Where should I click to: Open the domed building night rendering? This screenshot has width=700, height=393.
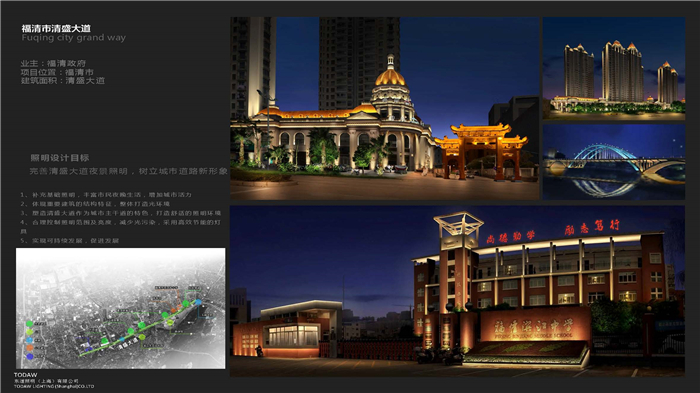(384, 108)
